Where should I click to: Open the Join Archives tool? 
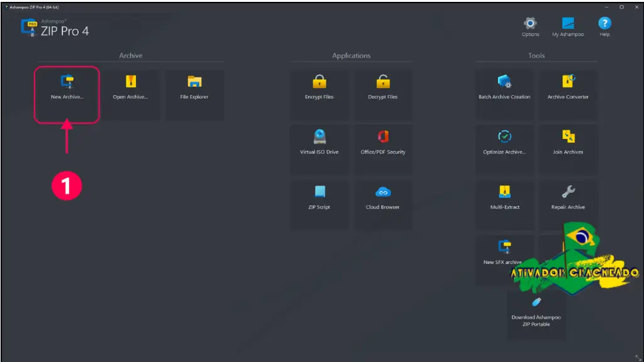coord(568,150)
